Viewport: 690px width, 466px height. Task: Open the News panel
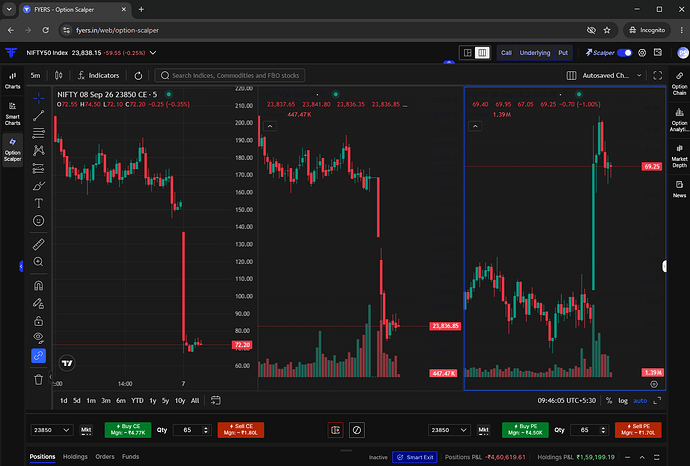[x=679, y=189]
